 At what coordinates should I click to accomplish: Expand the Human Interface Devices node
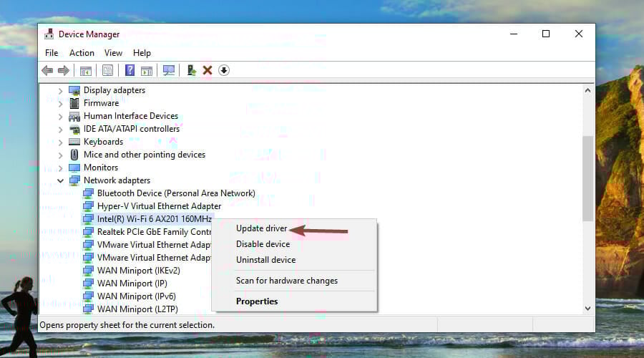(60, 117)
